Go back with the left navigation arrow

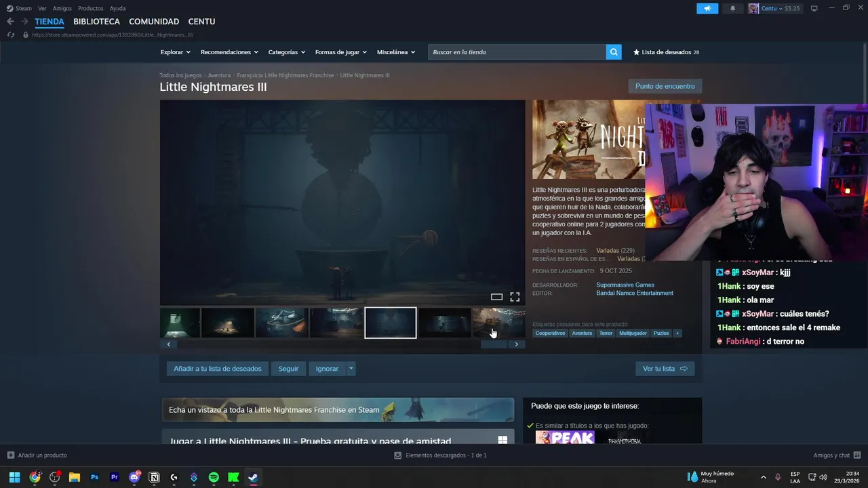click(x=10, y=22)
